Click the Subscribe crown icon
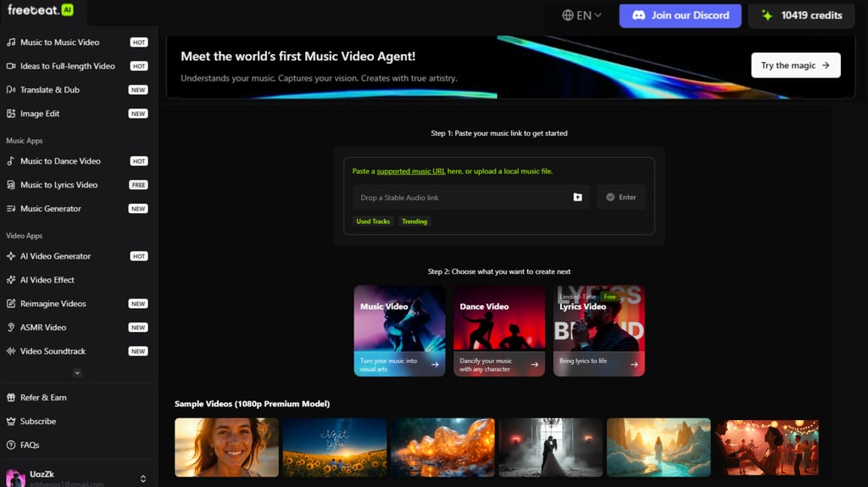 click(10, 421)
